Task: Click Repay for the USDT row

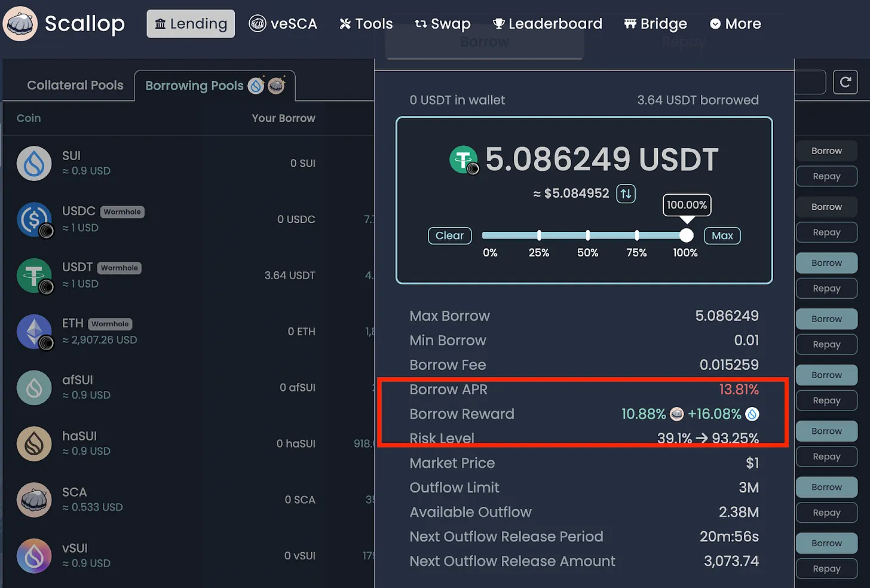Action: (826, 289)
